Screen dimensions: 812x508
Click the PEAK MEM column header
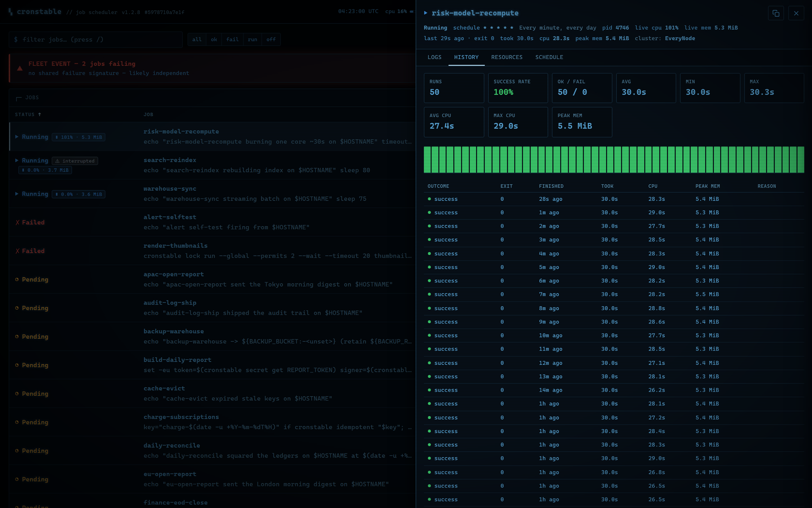708,186
